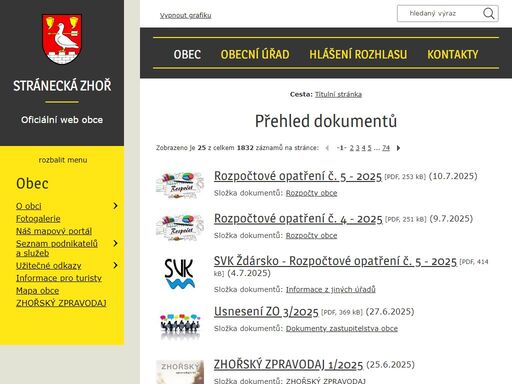Open the Usnesení ZO 3/2025 thumbnail
The height and width of the screenshot is (384, 512).
pyautogui.click(x=180, y=325)
